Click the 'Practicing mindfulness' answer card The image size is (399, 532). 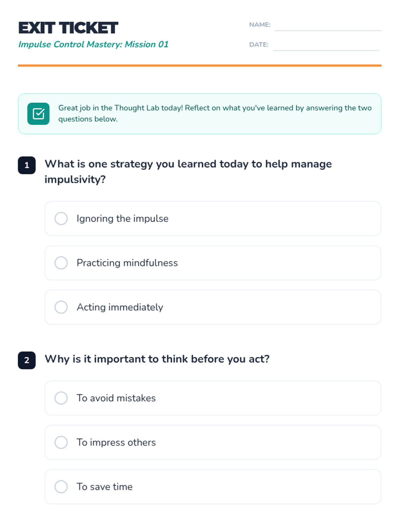213,263
